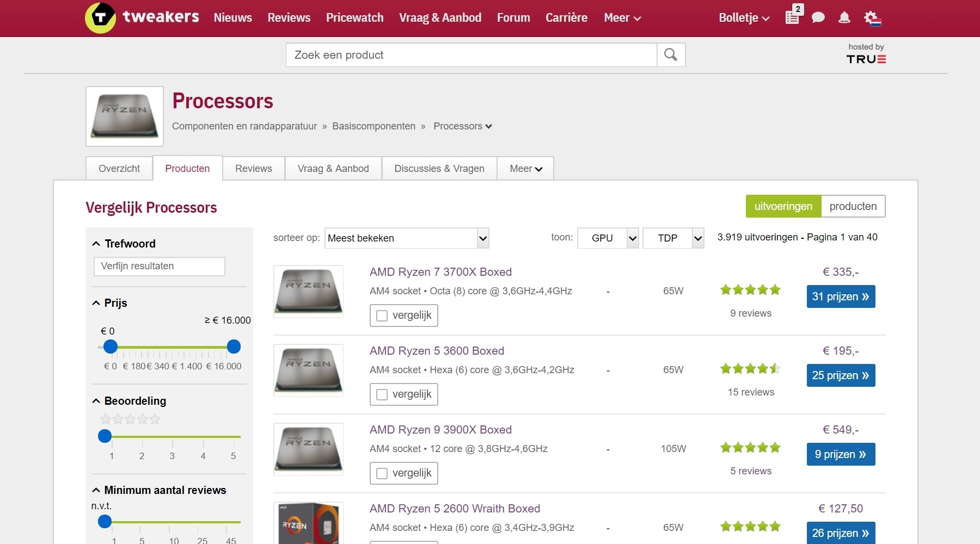Open the Bolletje user menu

point(744,18)
